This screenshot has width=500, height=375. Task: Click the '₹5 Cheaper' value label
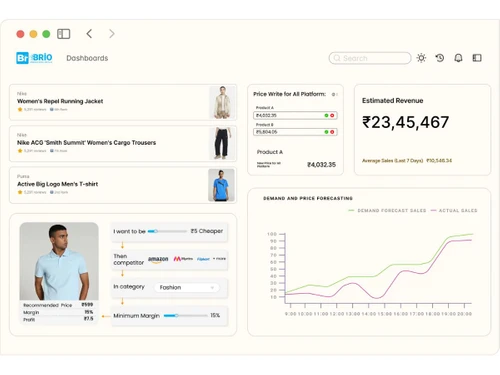coord(207,231)
